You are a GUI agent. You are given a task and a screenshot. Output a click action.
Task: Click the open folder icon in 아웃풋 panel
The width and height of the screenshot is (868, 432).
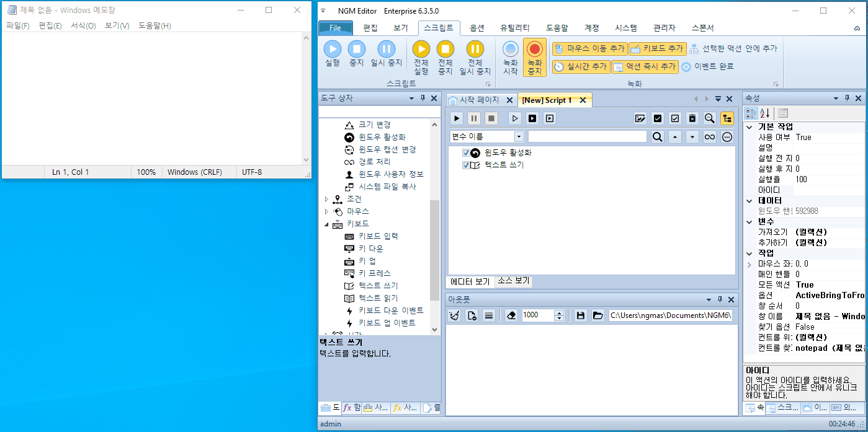point(597,315)
